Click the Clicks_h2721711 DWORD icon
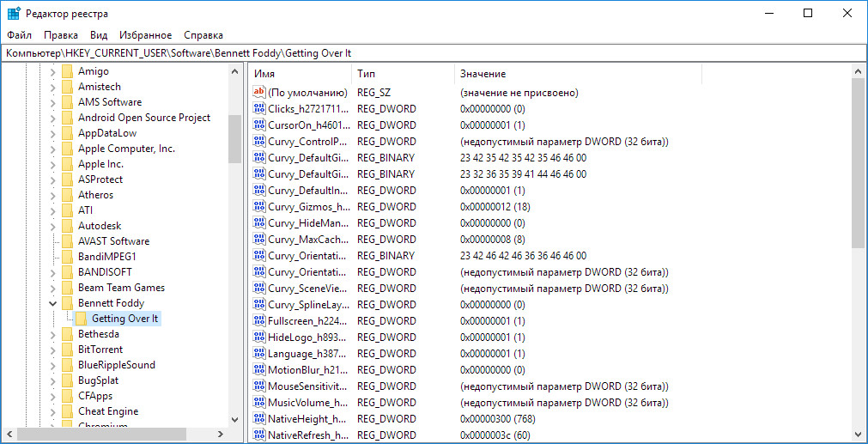The image size is (868, 444). click(258, 108)
